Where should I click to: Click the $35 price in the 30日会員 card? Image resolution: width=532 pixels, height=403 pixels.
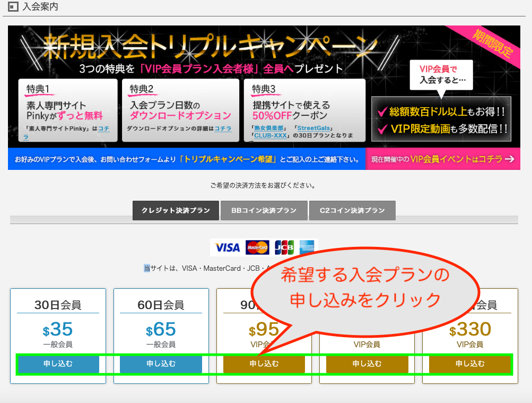tap(58, 330)
